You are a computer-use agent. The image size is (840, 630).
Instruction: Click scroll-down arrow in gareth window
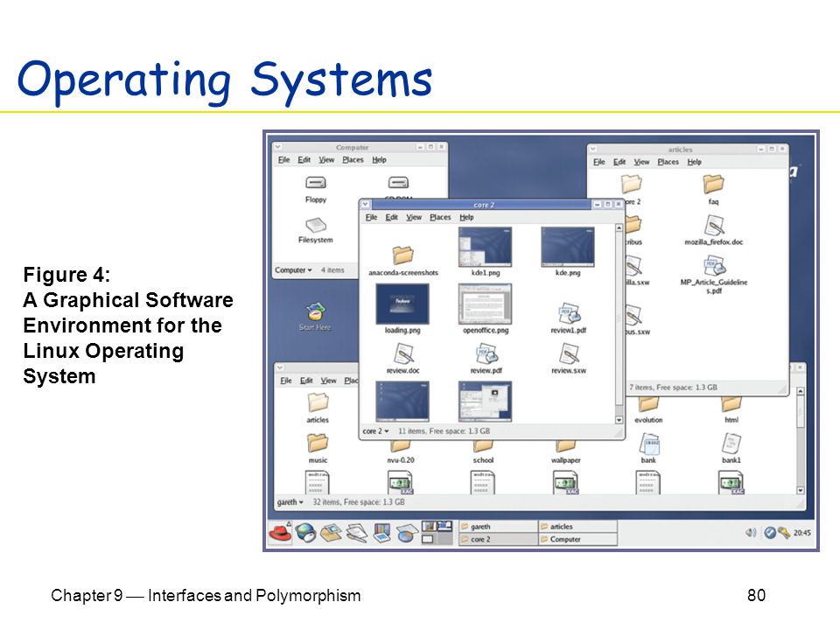pos(801,490)
